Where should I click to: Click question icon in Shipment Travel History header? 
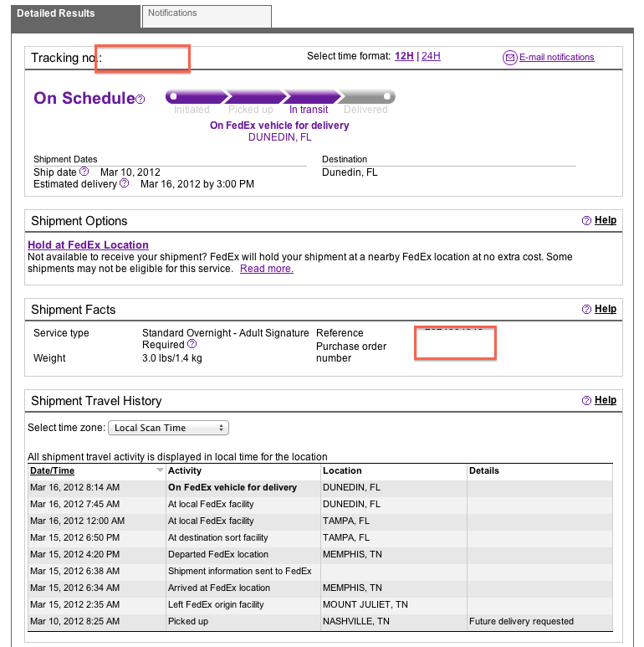[x=586, y=401]
